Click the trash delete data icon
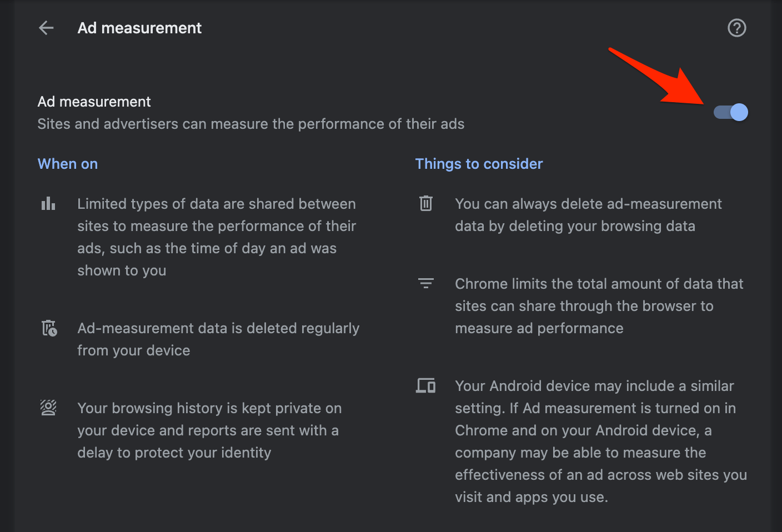 (426, 203)
